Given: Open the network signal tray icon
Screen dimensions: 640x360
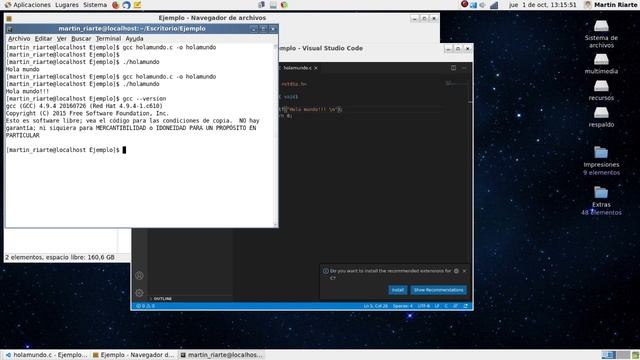Looking at the screenshot, I should pos(494,5).
